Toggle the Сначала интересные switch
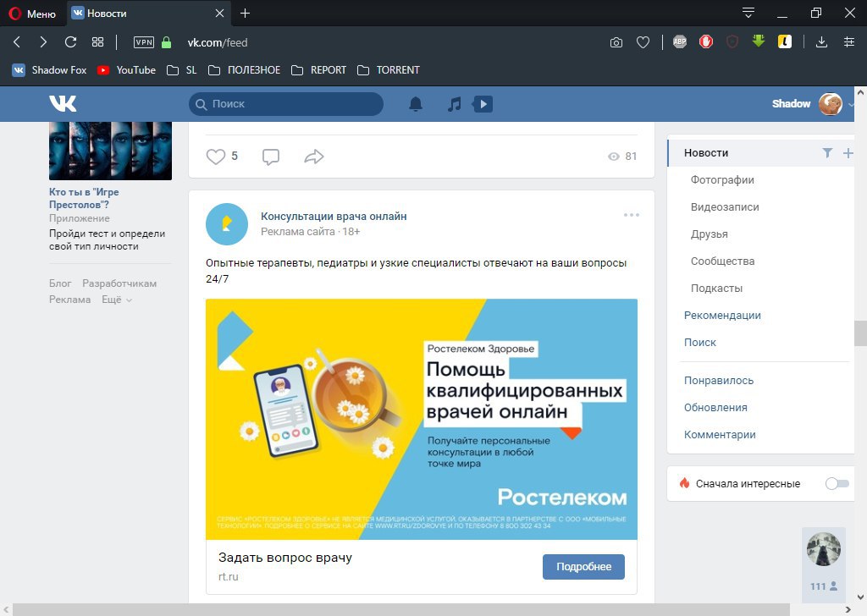867x616 pixels. tap(837, 484)
